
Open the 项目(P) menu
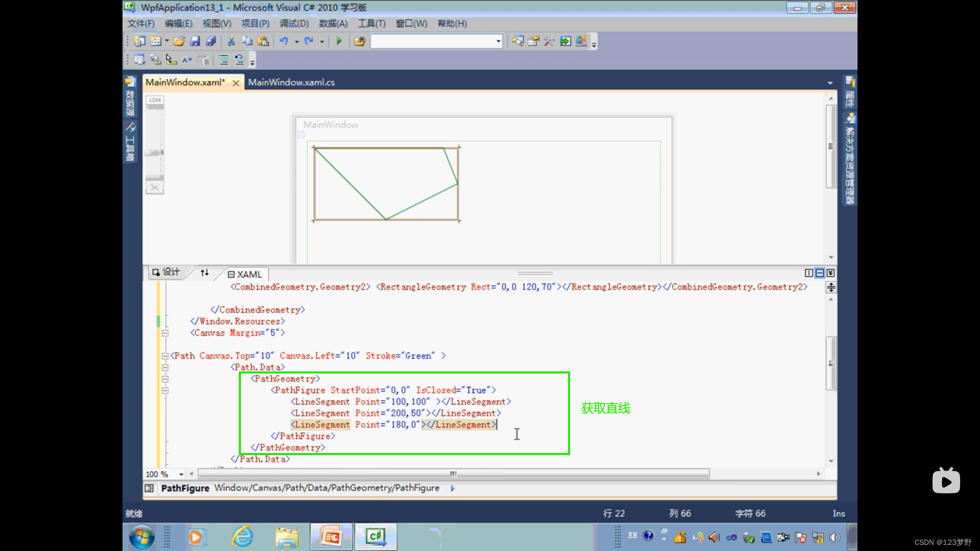[x=255, y=23]
